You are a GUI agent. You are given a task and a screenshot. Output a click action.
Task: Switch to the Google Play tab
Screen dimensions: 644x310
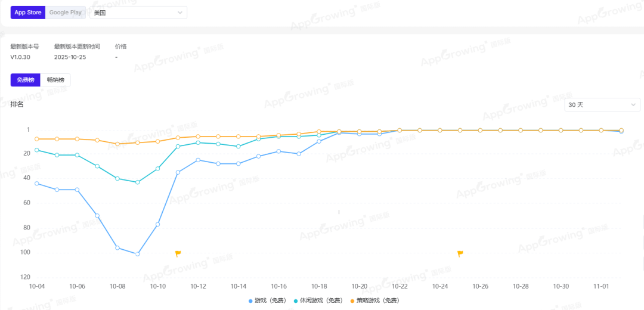click(x=66, y=13)
